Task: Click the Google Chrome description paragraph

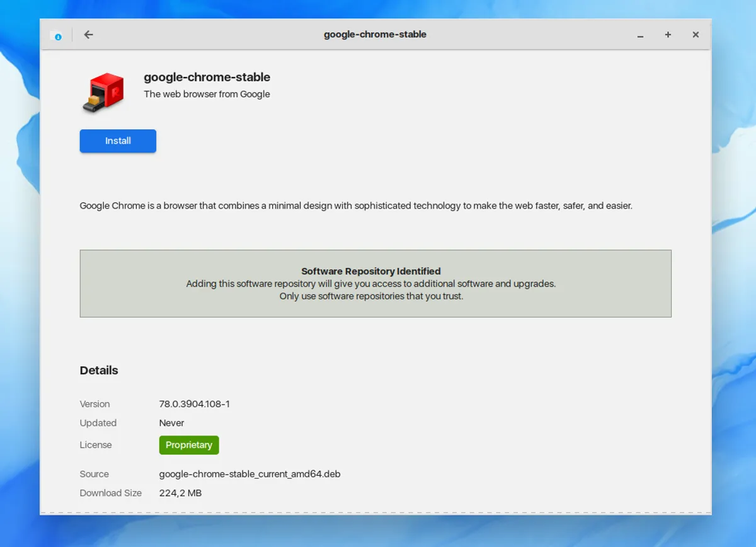Action: [356, 206]
